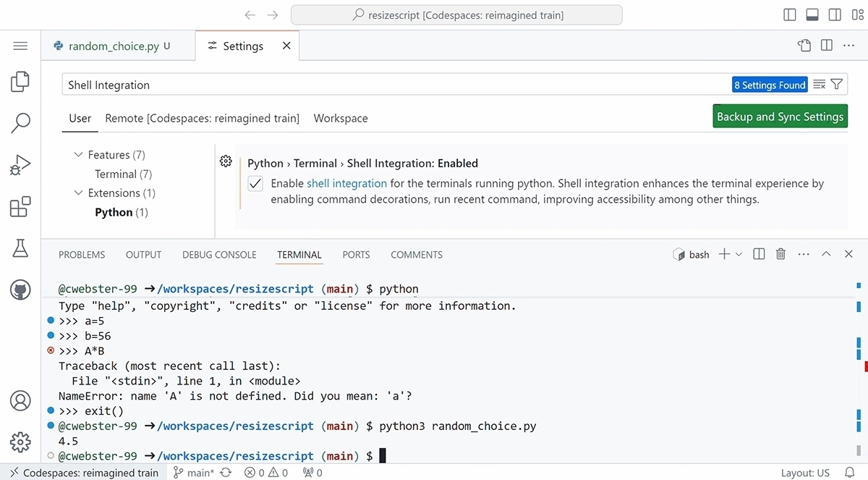Open Settings JSON file icon
Screen dimensions: 868x480
pyautogui.click(x=804, y=46)
